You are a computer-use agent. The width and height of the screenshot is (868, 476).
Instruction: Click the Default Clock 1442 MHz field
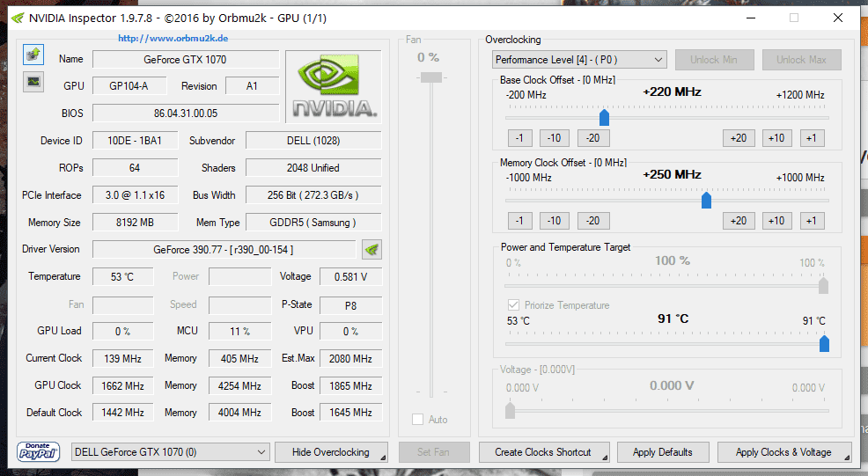(x=122, y=413)
